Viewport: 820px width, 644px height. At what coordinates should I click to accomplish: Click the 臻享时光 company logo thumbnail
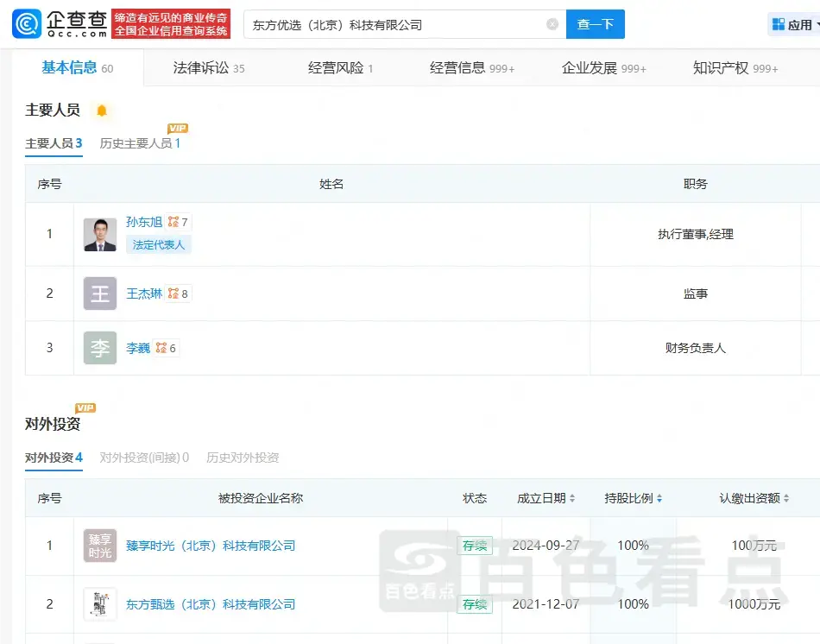(100, 546)
